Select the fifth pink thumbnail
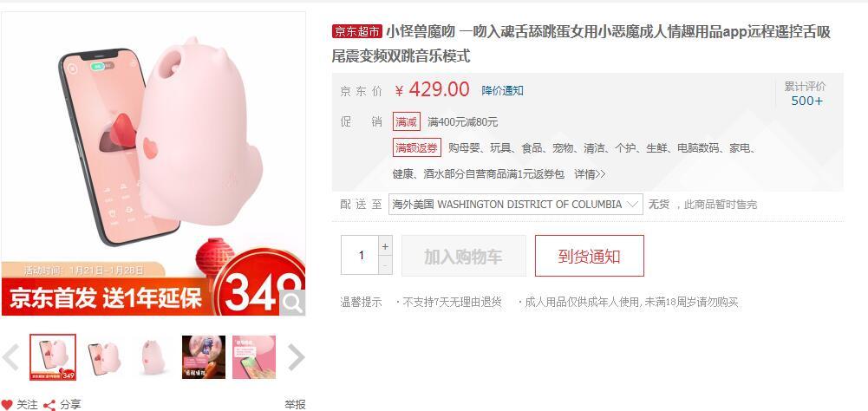868x411 pixels. pos(254,357)
